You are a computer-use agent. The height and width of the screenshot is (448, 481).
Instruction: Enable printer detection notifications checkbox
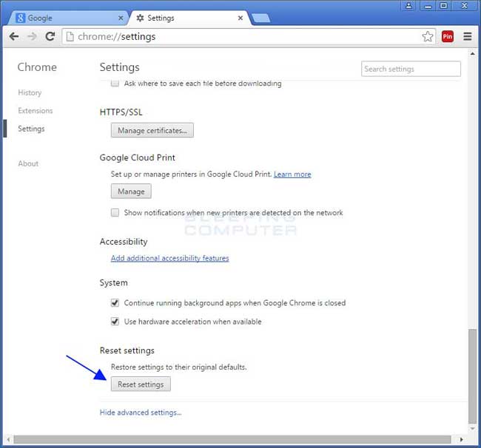click(115, 213)
